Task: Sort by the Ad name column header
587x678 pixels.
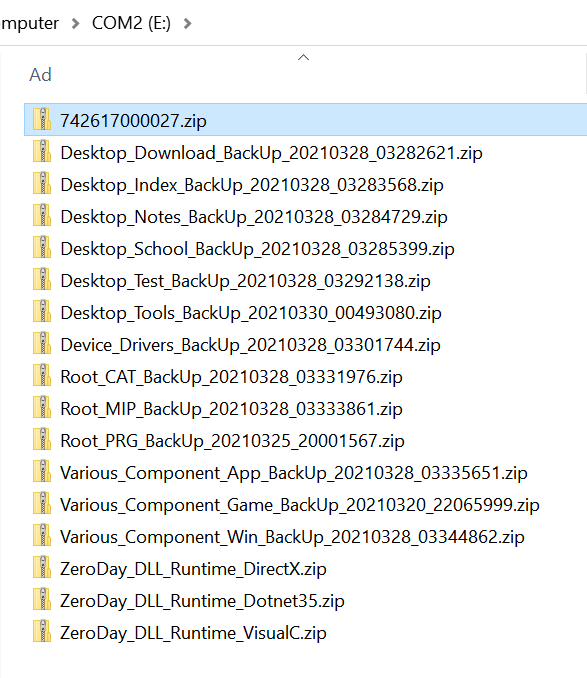Action: click(41, 75)
